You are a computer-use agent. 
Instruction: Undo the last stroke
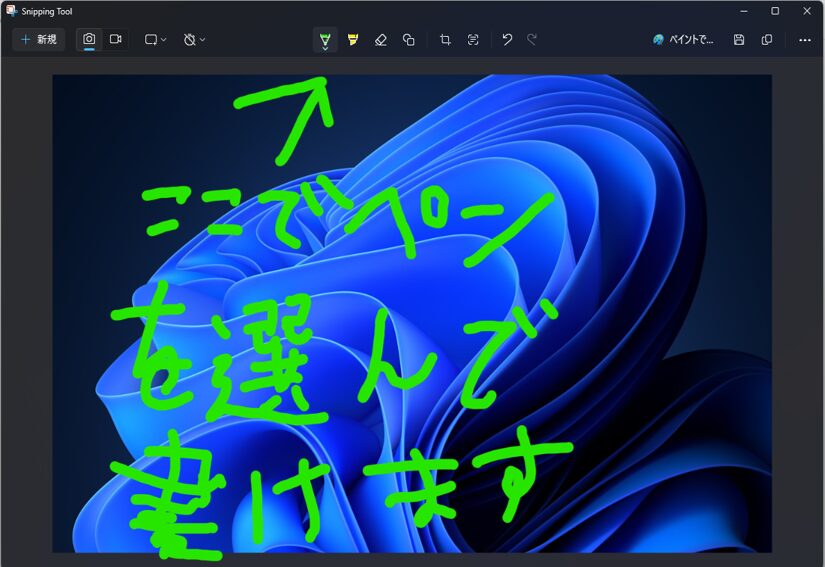[x=507, y=39]
